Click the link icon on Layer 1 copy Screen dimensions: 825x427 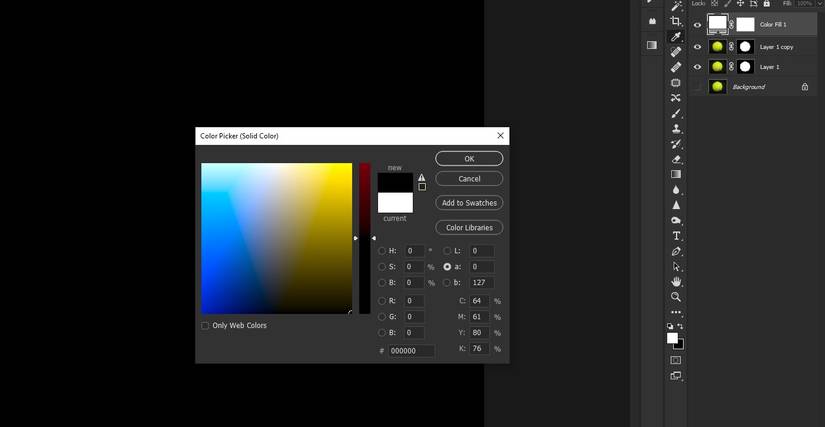point(731,47)
